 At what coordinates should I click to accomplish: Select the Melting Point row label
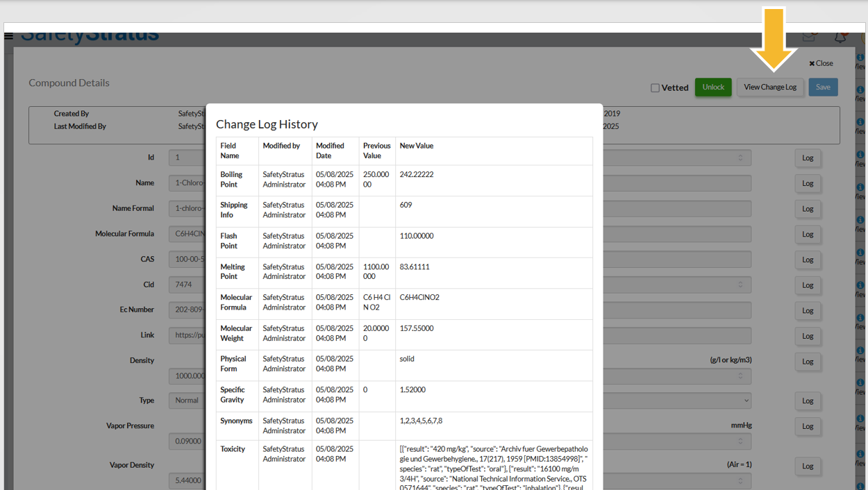233,271
